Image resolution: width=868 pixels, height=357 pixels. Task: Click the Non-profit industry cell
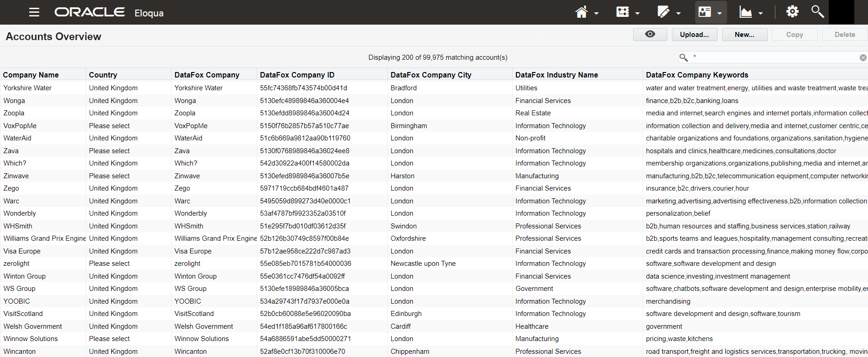coord(530,138)
